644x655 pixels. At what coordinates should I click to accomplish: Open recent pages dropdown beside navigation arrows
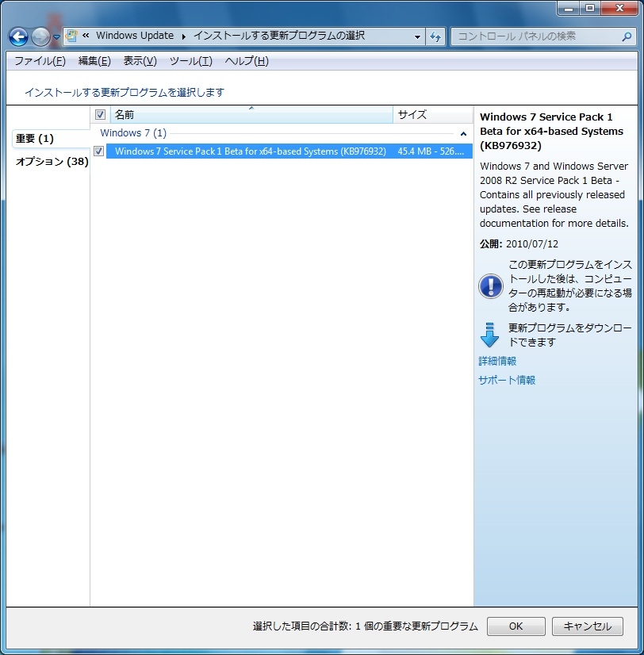pyautogui.click(x=57, y=37)
